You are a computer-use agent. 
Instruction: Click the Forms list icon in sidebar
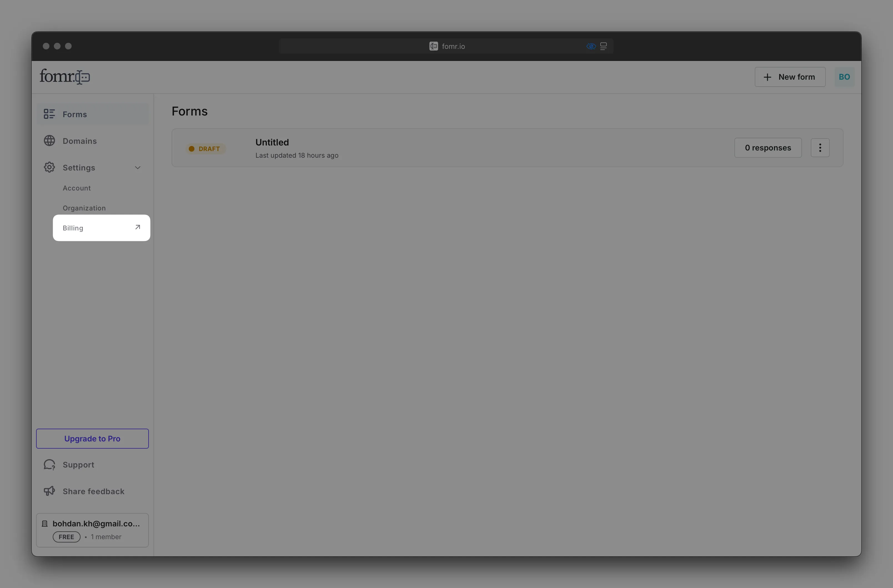coord(49,114)
